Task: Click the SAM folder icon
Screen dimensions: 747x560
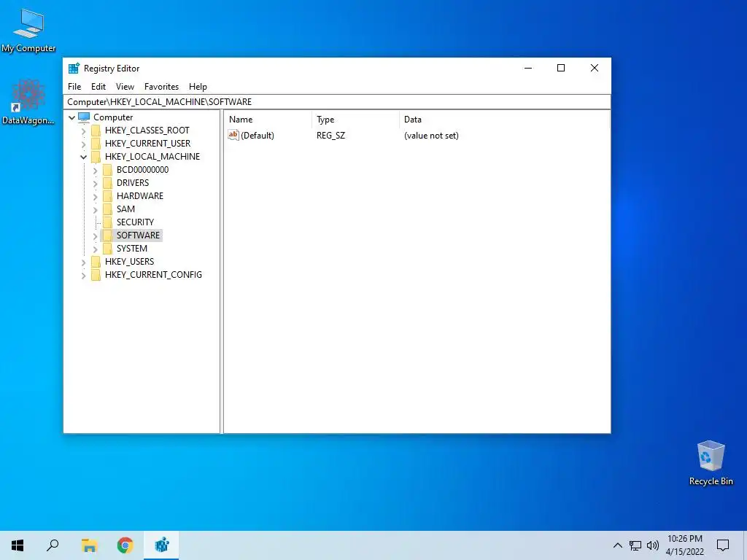Action: pos(108,209)
